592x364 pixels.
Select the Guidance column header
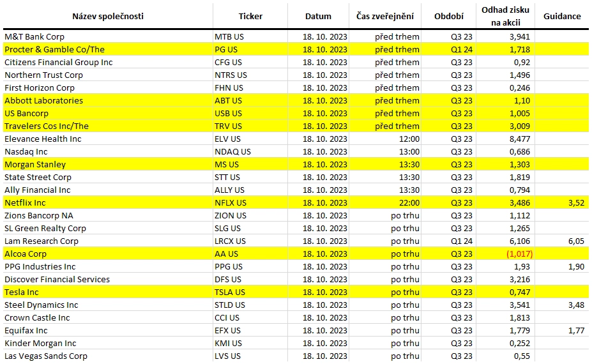coord(562,16)
